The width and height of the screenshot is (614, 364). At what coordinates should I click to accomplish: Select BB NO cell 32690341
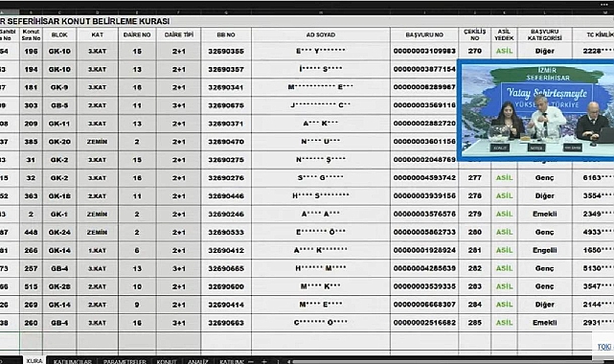tap(226, 87)
